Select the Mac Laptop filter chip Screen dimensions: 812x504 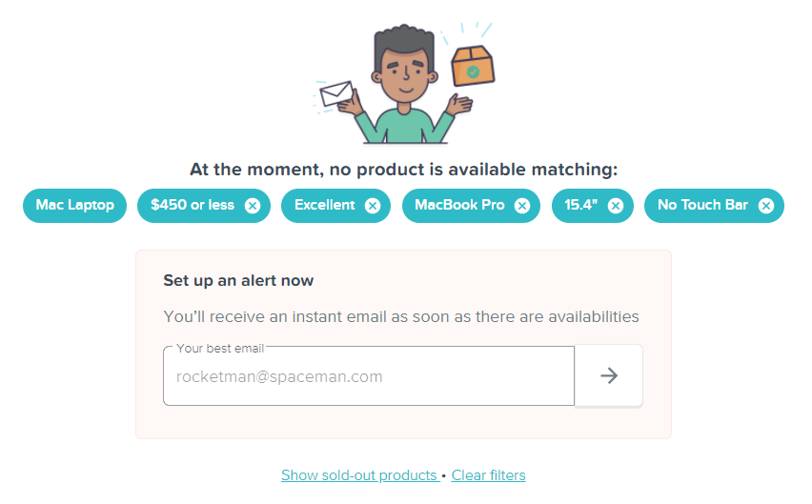74,206
